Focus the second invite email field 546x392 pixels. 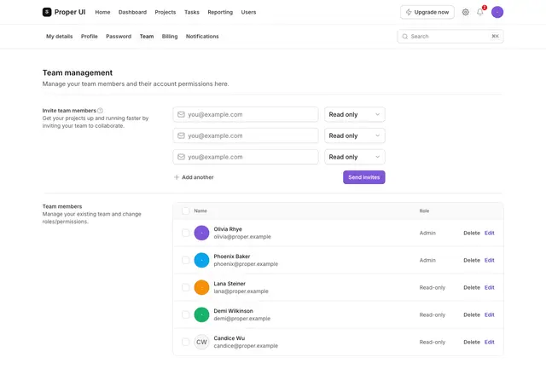point(246,135)
